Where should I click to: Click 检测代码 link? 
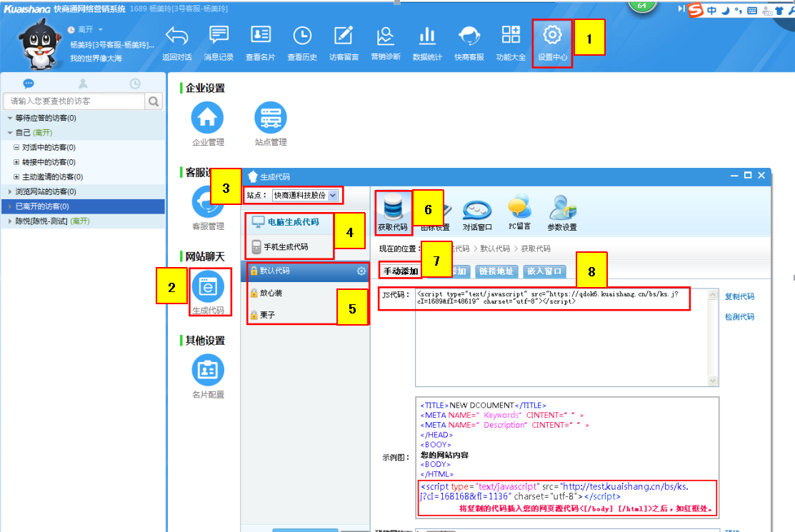[x=739, y=316]
